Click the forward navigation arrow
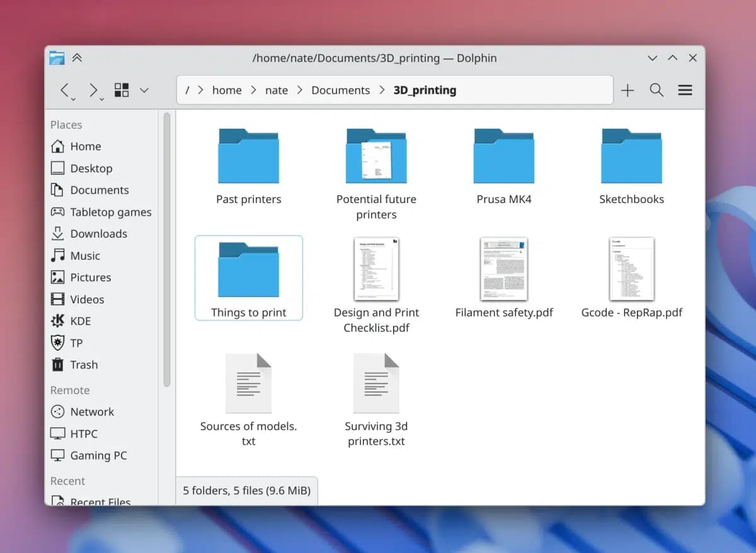 pos(93,90)
